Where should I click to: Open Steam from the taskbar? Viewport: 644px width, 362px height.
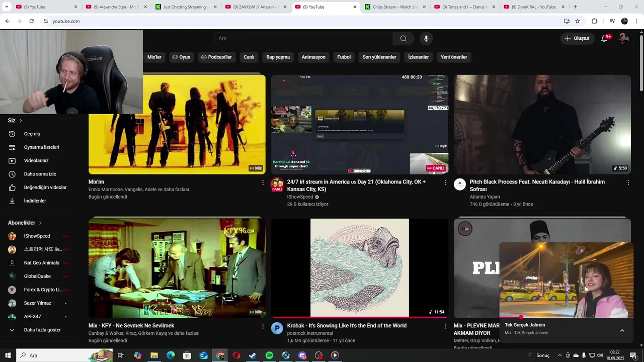coord(253,355)
